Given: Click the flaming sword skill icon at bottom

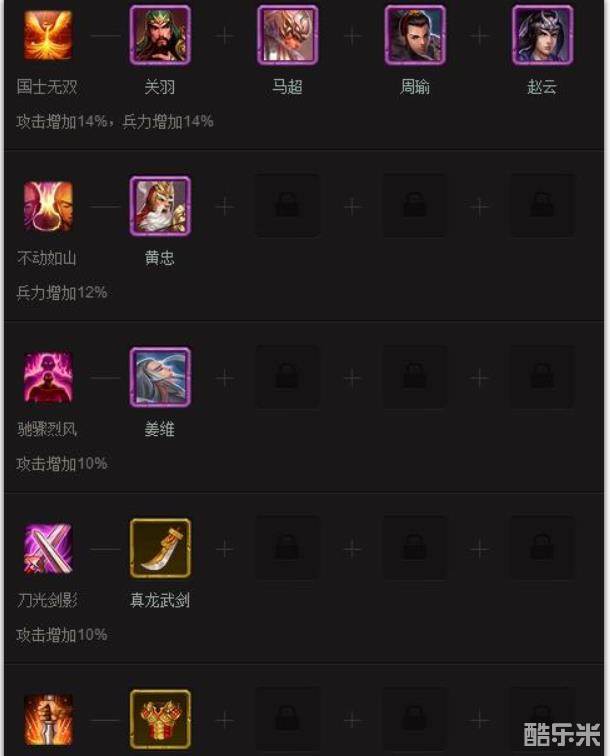Looking at the screenshot, I should pyautogui.click(x=48, y=720).
